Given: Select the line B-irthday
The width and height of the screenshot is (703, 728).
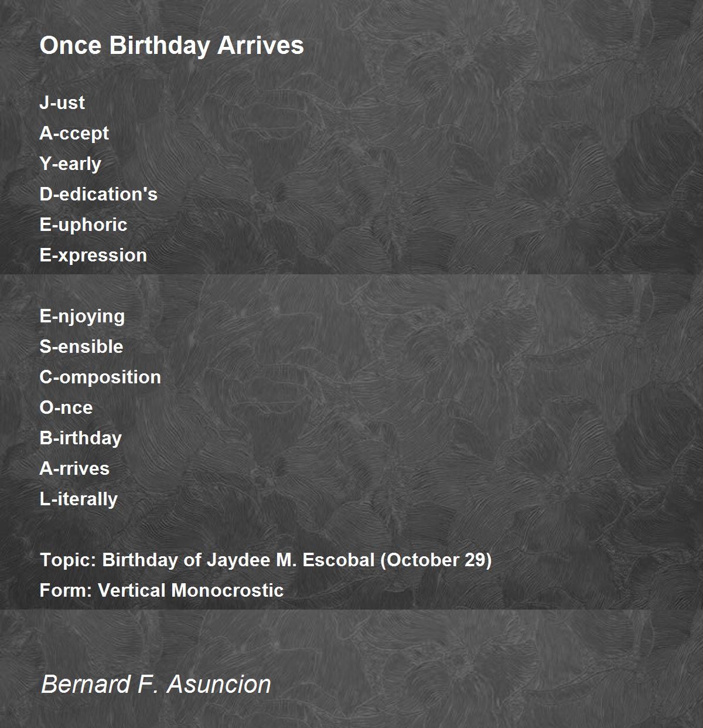Looking at the screenshot, I should [81, 438].
